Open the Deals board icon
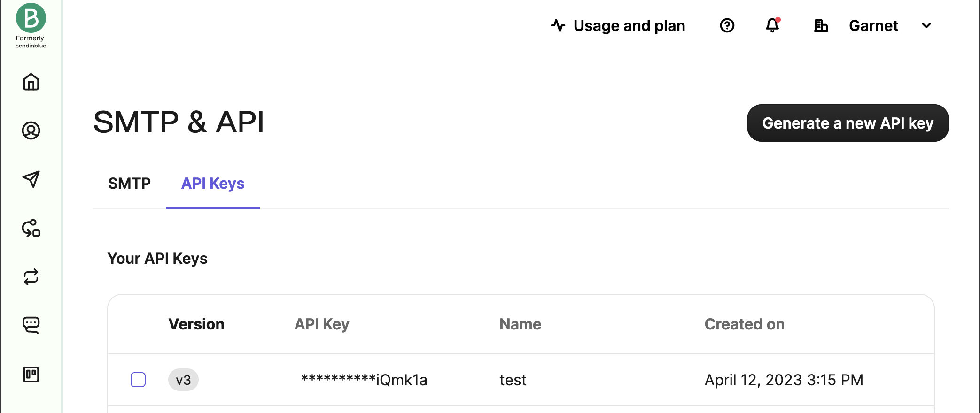 tap(31, 375)
